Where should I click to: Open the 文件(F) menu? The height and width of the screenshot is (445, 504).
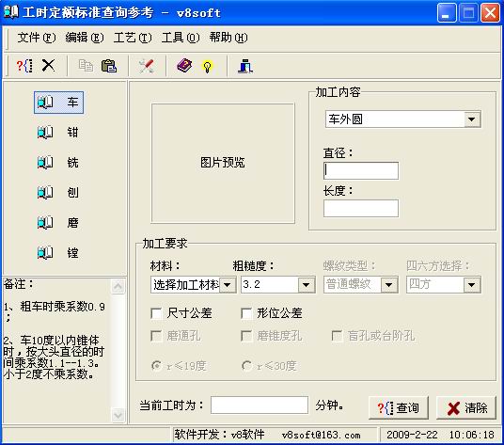pyautogui.click(x=37, y=38)
